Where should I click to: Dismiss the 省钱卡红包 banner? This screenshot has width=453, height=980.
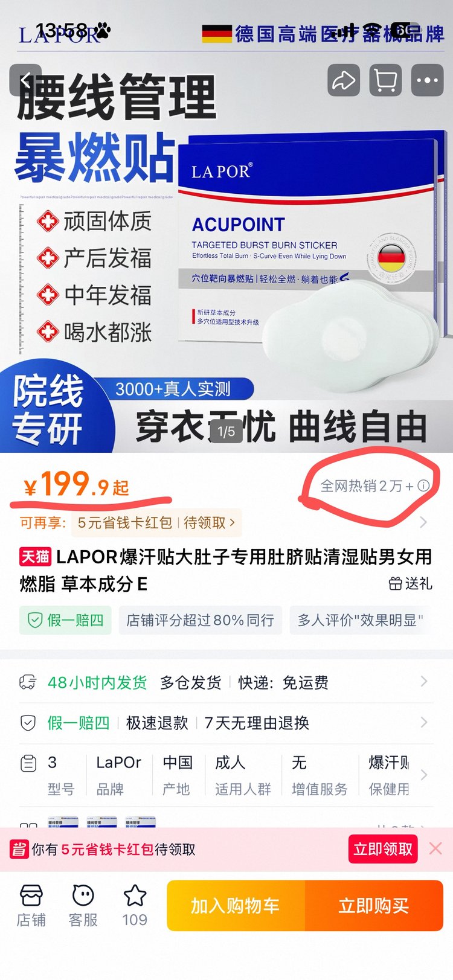(x=435, y=848)
